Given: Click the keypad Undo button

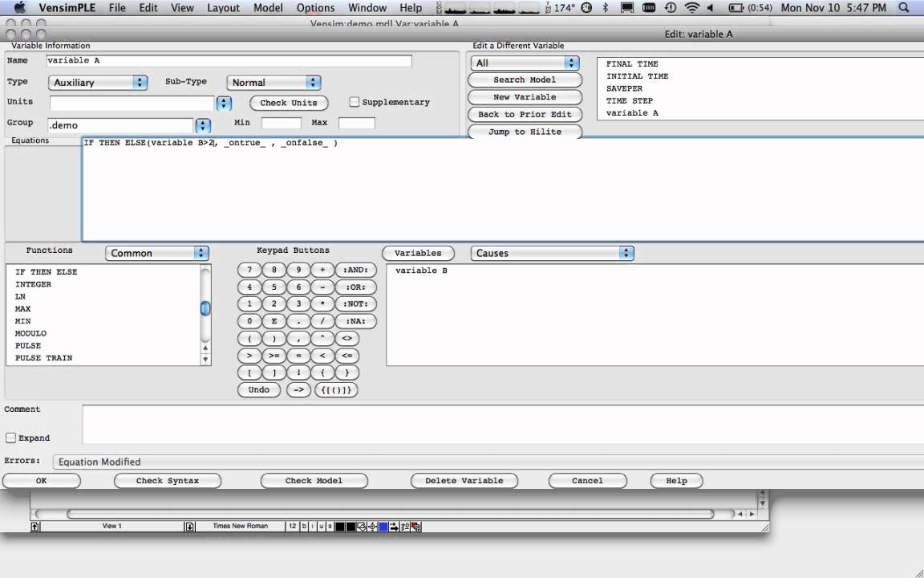Looking at the screenshot, I should [259, 390].
